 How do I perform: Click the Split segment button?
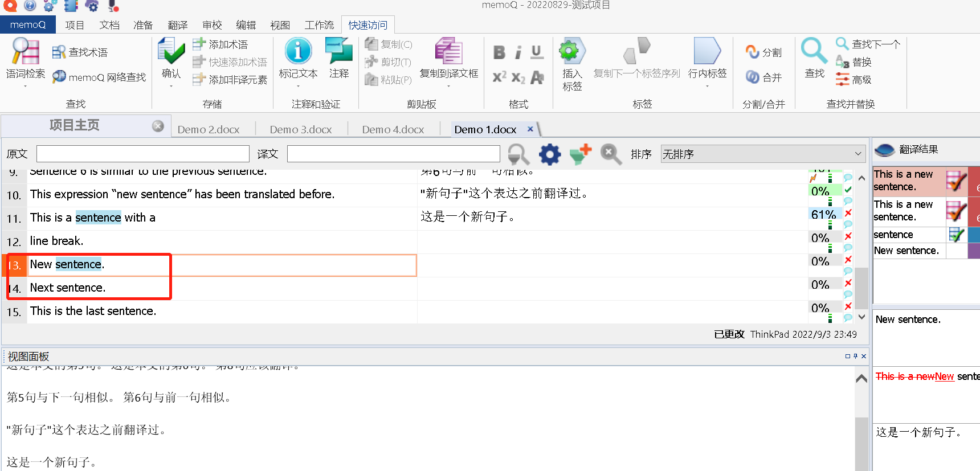tap(763, 52)
